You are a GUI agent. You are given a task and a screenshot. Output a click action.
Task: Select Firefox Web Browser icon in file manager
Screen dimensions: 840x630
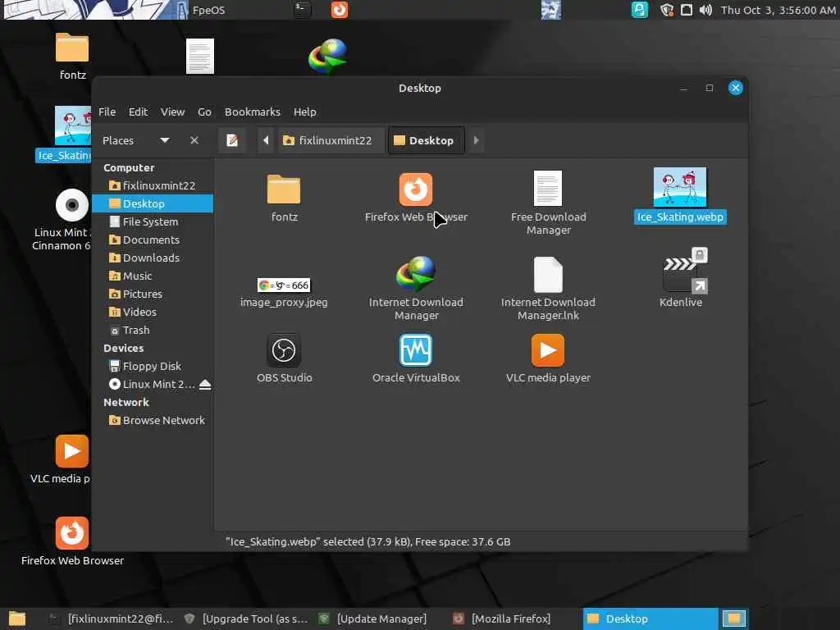pos(416,189)
